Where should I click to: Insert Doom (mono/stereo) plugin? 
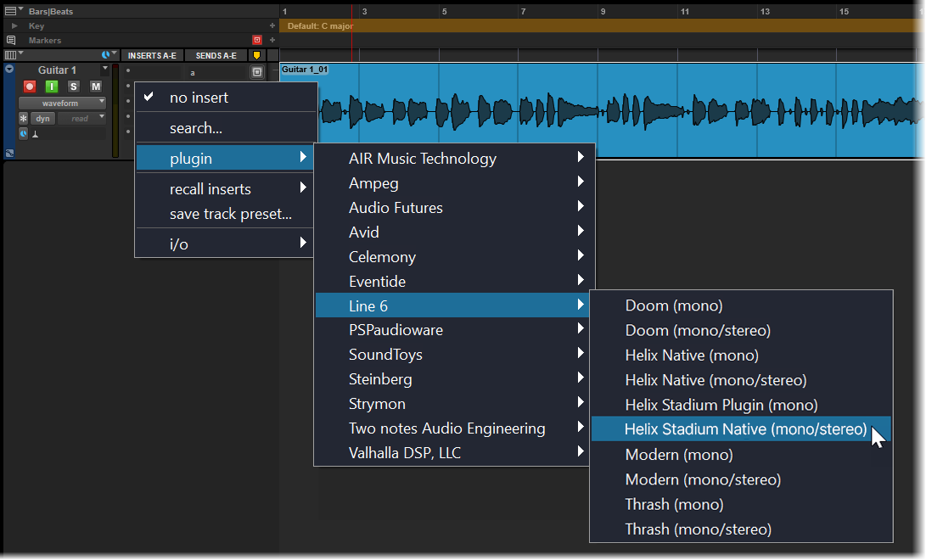741,330
